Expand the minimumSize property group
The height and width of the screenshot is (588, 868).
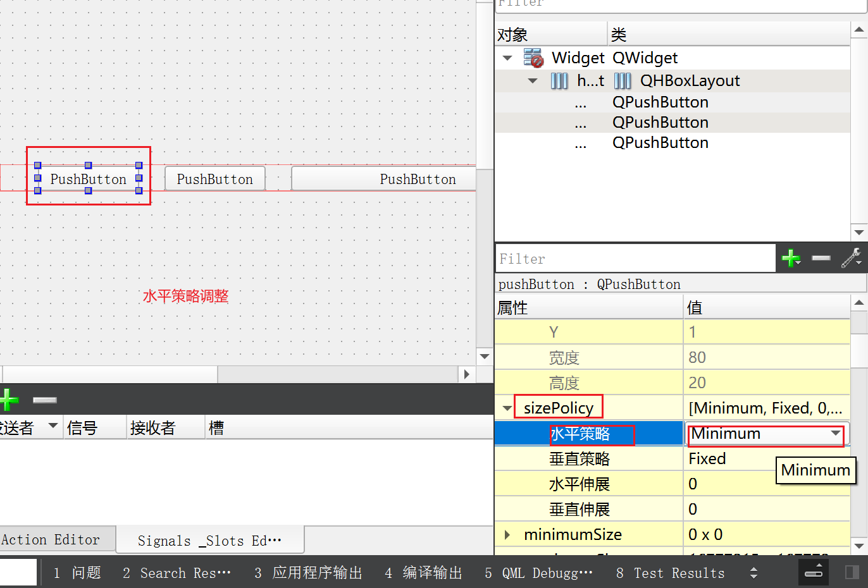pyautogui.click(x=507, y=534)
